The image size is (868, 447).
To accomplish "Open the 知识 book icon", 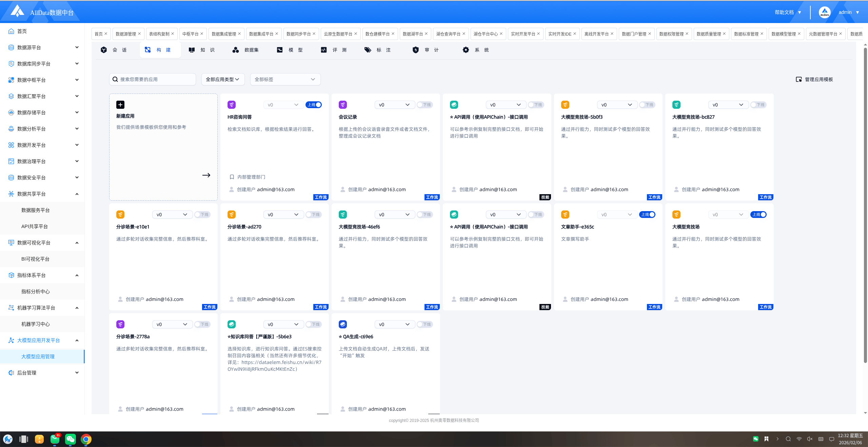I will click(x=192, y=50).
